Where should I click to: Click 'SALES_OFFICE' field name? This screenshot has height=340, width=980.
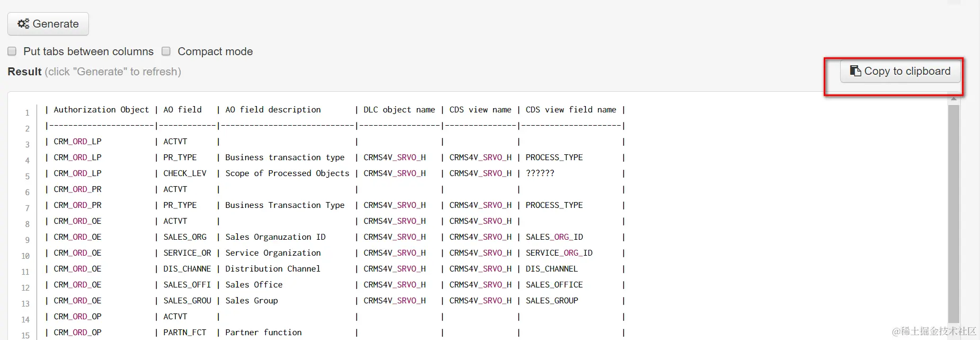pyautogui.click(x=554, y=285)
